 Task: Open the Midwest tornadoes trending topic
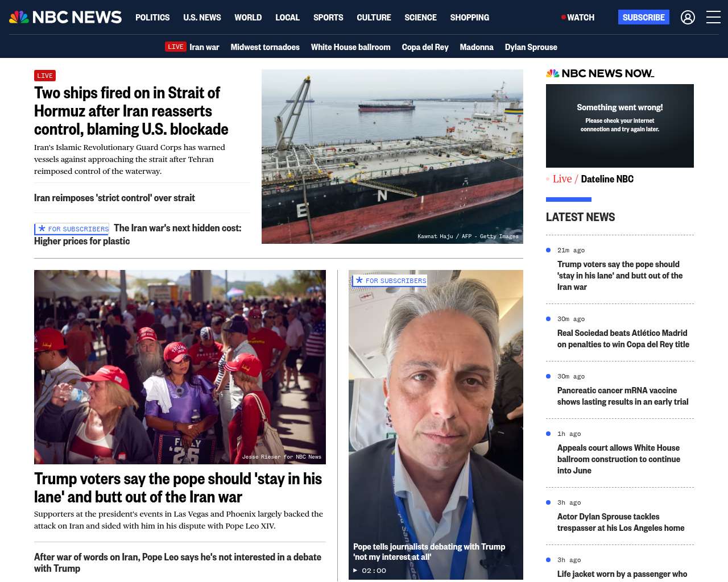[x=265, y=47]
